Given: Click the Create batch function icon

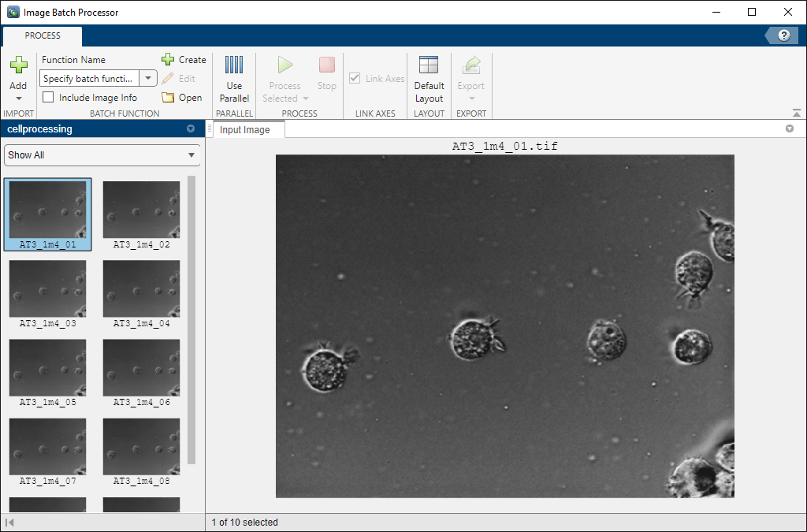Looking at the screenshot, I should click(x=168, y=60).
